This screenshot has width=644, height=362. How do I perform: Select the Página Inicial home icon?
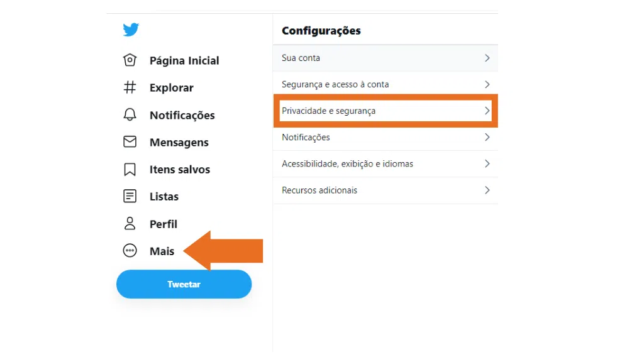(x=130, y=60)
